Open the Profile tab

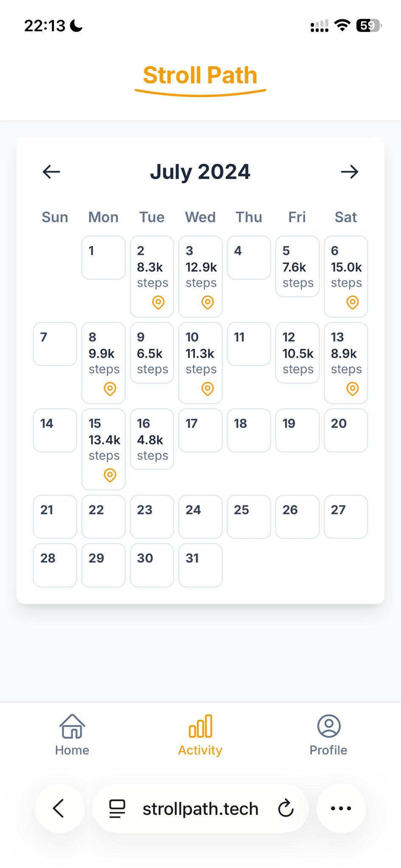click(x=329, y=735)
